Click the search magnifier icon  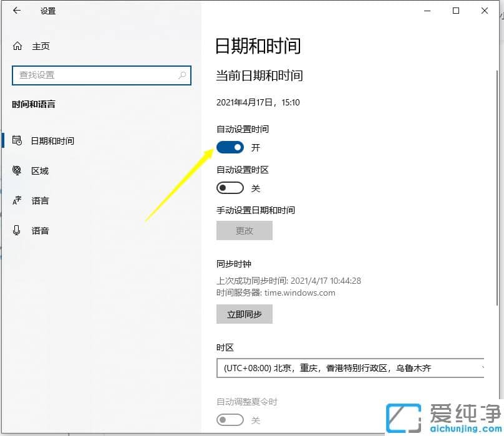(182, 75)
